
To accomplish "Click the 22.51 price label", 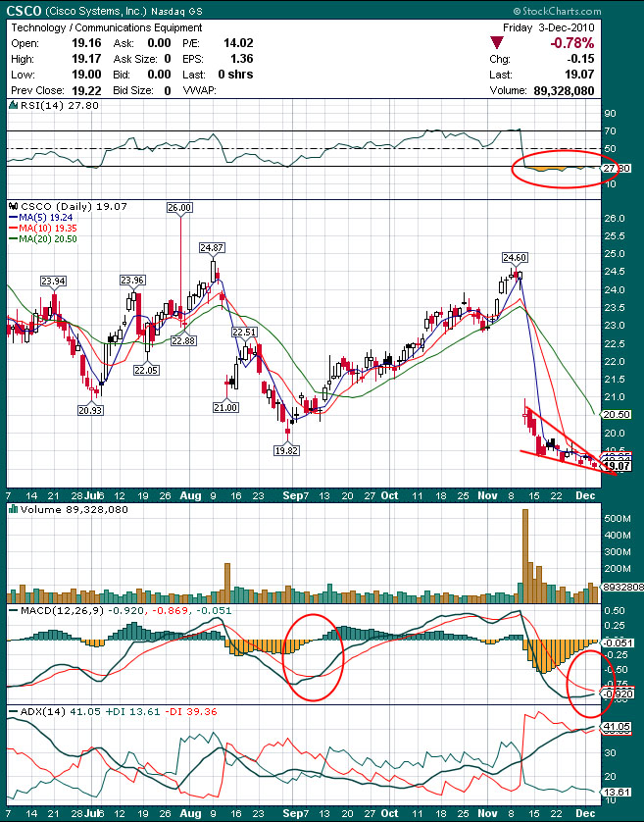I will (x=245, y=332).
